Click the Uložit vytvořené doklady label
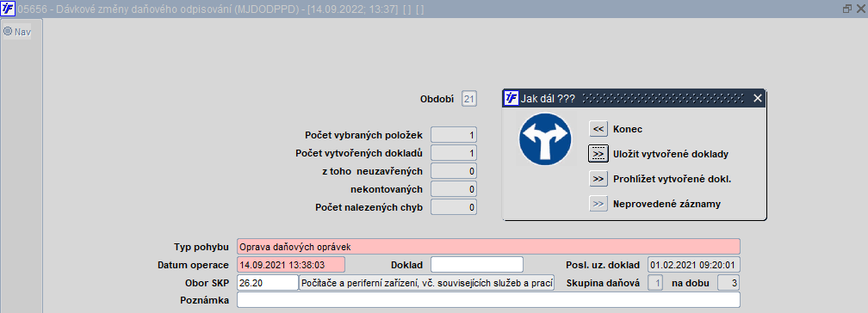Image resolution: width=868 pixels, height=313 pixels. point(670,154)
